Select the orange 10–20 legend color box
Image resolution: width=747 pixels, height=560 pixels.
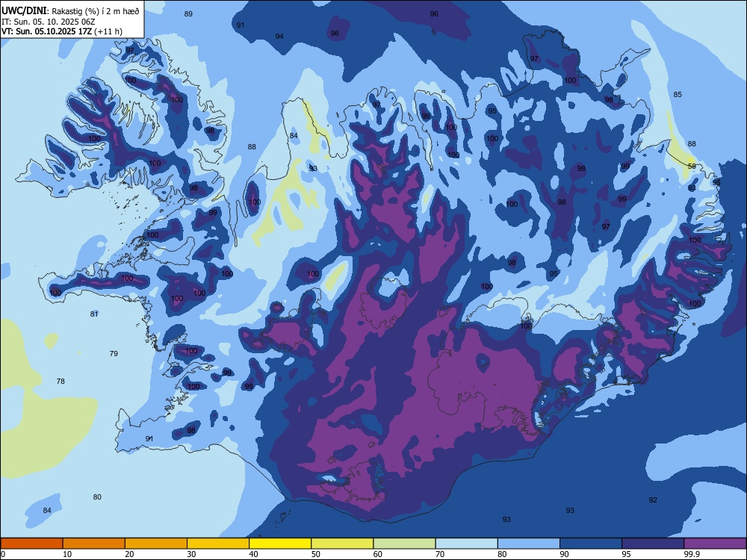click(x=94, y=544)
